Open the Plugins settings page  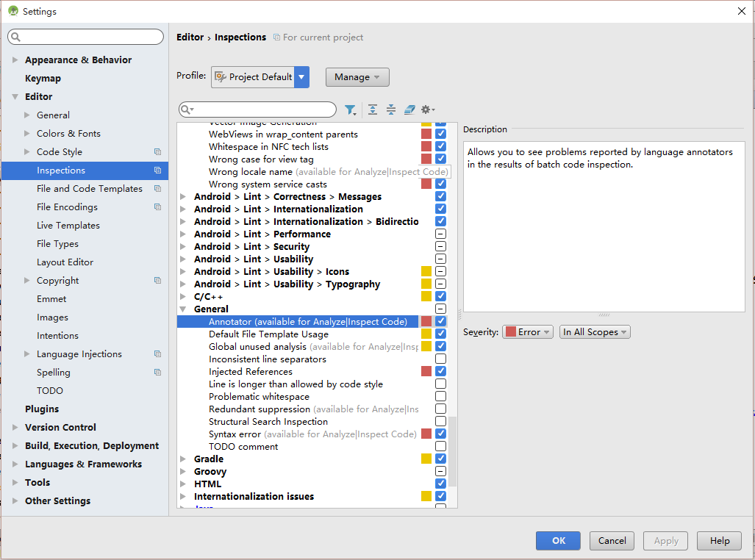coord(42,409)
